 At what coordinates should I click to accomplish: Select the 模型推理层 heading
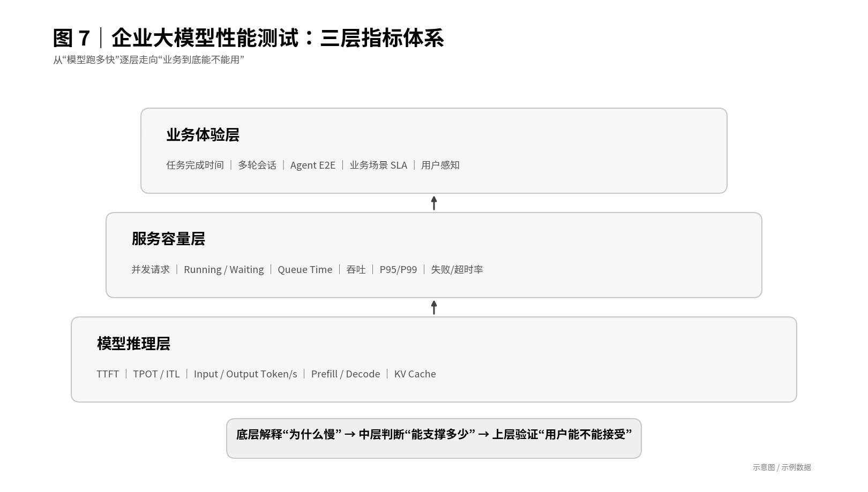coord(133,344)
